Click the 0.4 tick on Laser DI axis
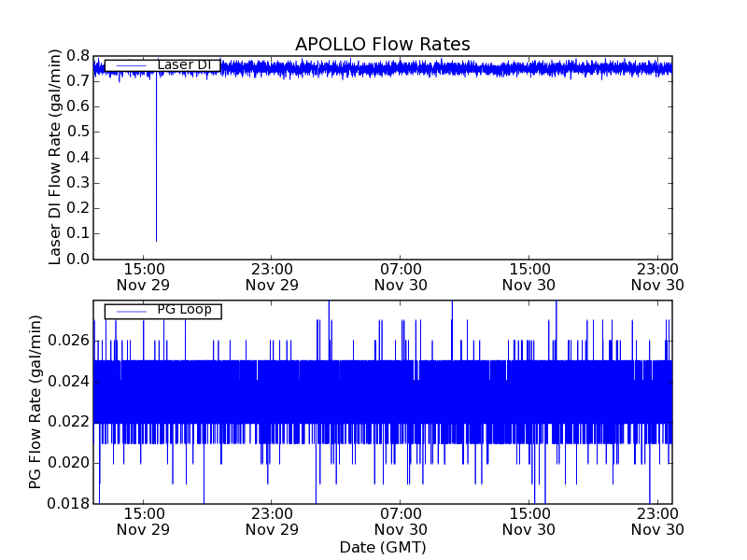Screen dimensions: 747x560 pos(78,158)
